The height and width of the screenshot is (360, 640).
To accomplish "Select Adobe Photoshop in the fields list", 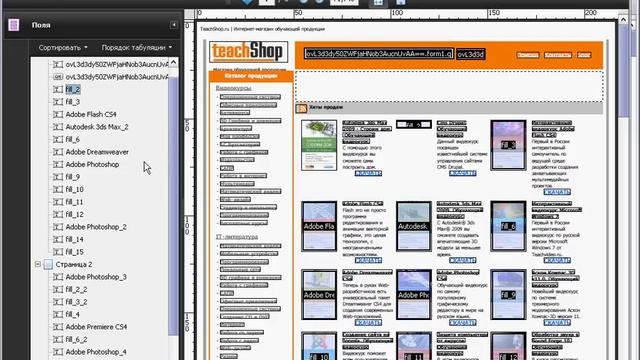I will click(x=92, y=164).
